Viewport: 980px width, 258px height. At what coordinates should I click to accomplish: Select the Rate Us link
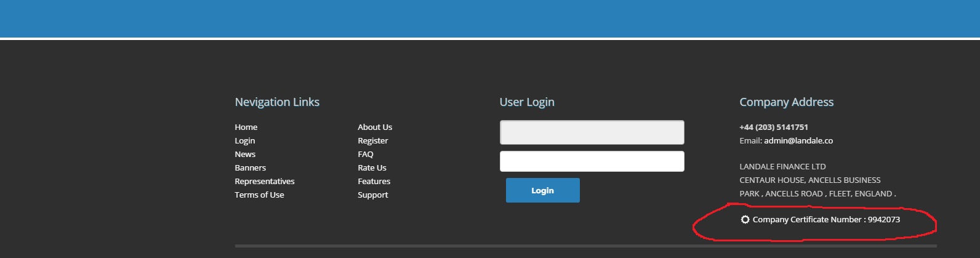[x=372, y=167]
